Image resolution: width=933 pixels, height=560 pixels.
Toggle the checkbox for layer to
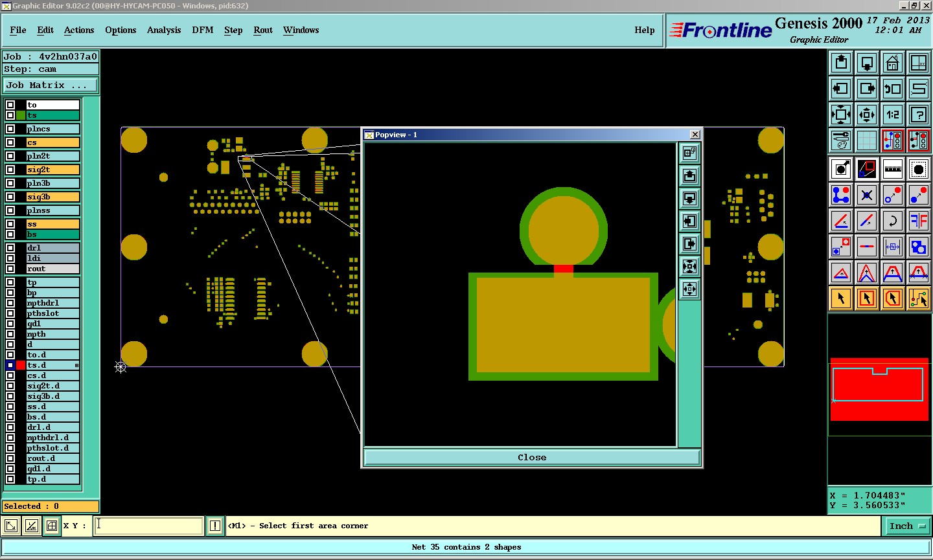(10, 105)
